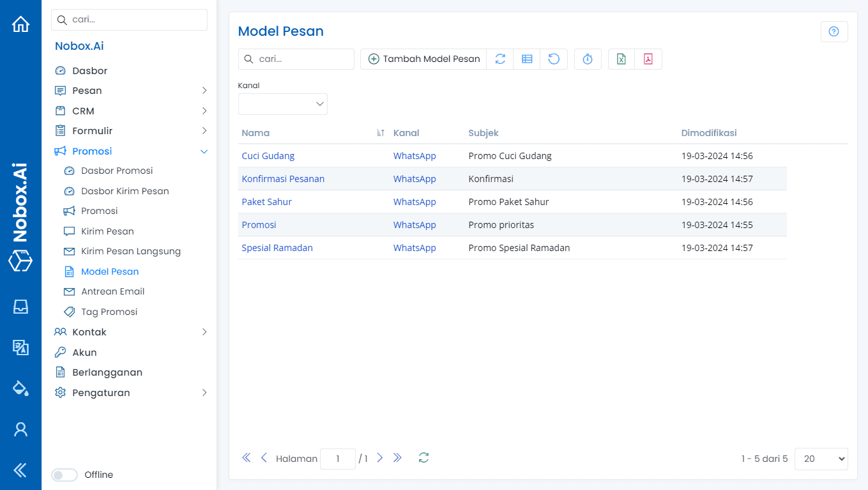This screenshot has height=490, width=868.
Task: Click the Halaman page number field
Action: pyautogui.click(x=337, y=459)
